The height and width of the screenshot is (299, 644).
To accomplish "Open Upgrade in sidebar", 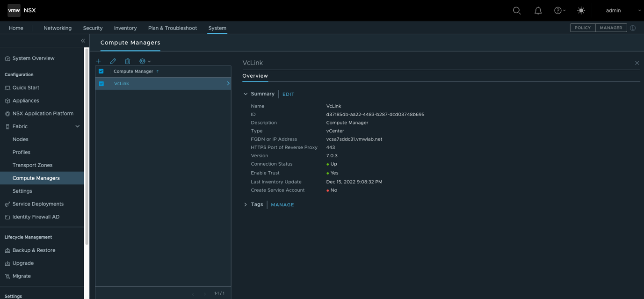I will [23, 263].
